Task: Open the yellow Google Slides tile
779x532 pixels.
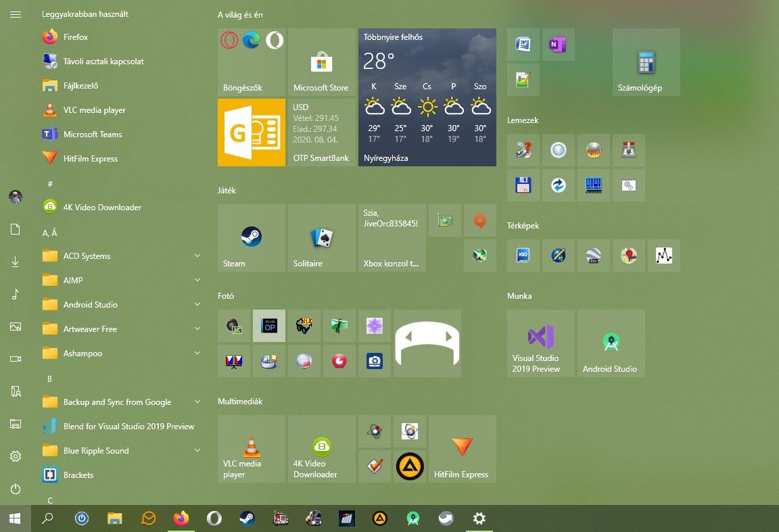Action: (252, 132)
